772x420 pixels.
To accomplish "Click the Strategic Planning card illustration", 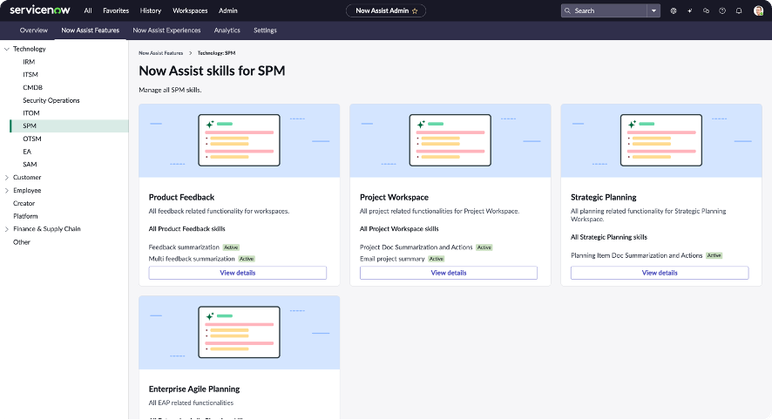I will click(661, 140).
